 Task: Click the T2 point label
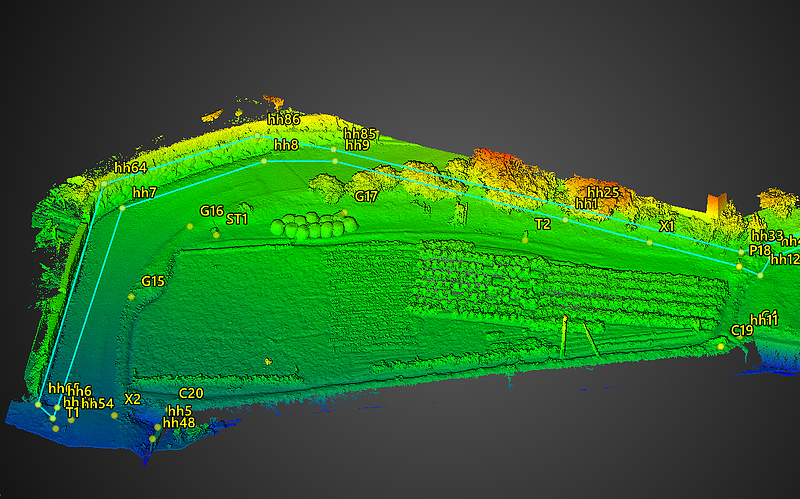[542, 224]
